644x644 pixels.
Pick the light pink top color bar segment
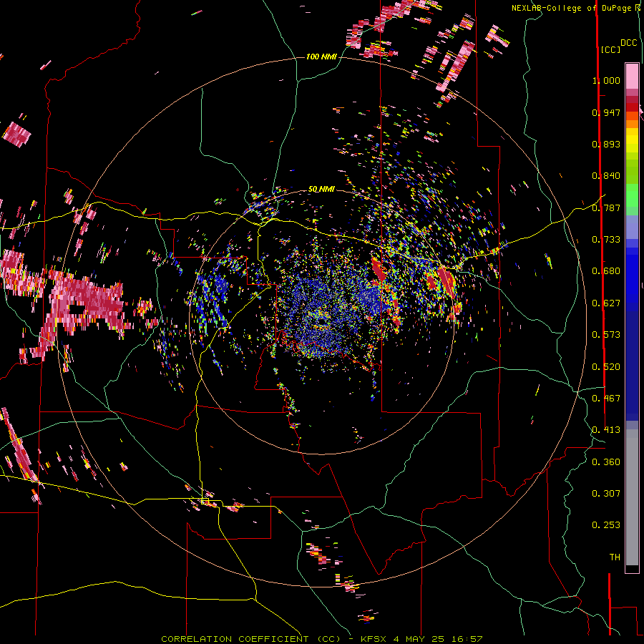click(632, 77)
